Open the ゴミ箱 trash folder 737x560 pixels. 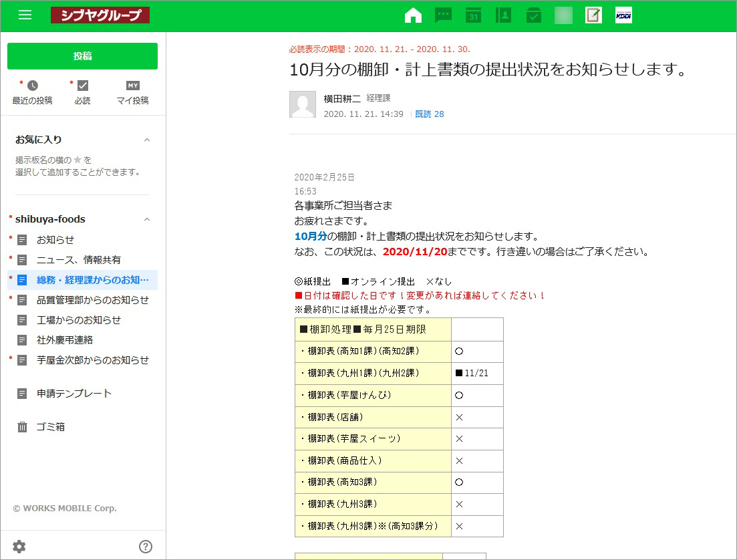pos(50,427)
